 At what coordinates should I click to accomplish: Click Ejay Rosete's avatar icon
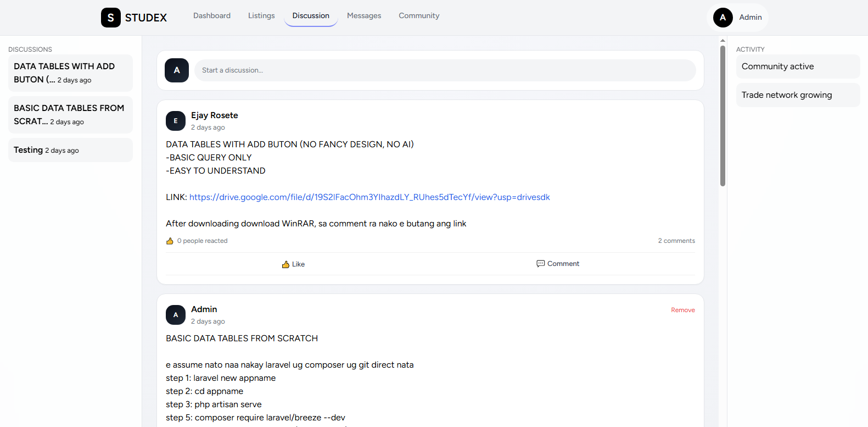pos(176,121)
